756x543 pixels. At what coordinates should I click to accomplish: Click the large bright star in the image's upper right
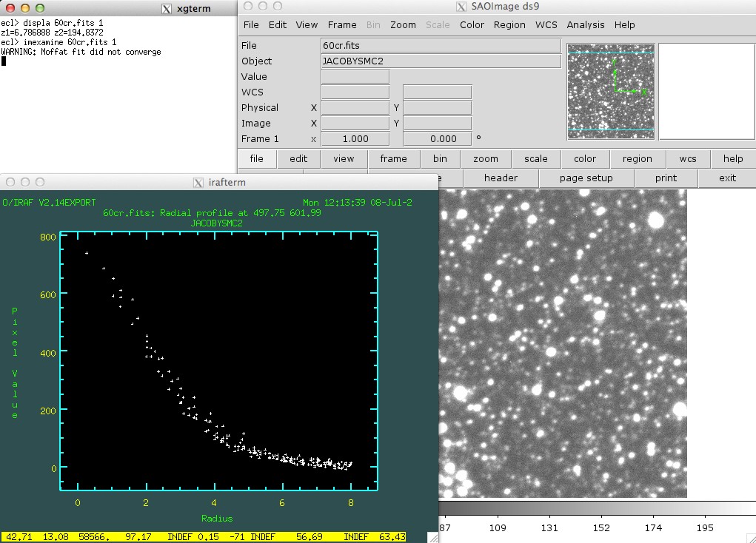[656, 220]
